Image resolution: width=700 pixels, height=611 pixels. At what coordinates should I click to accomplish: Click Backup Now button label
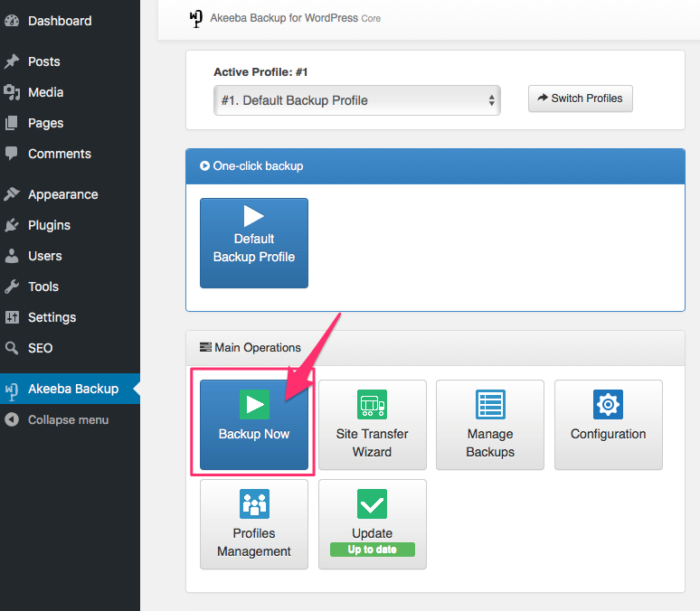[254, 434]
